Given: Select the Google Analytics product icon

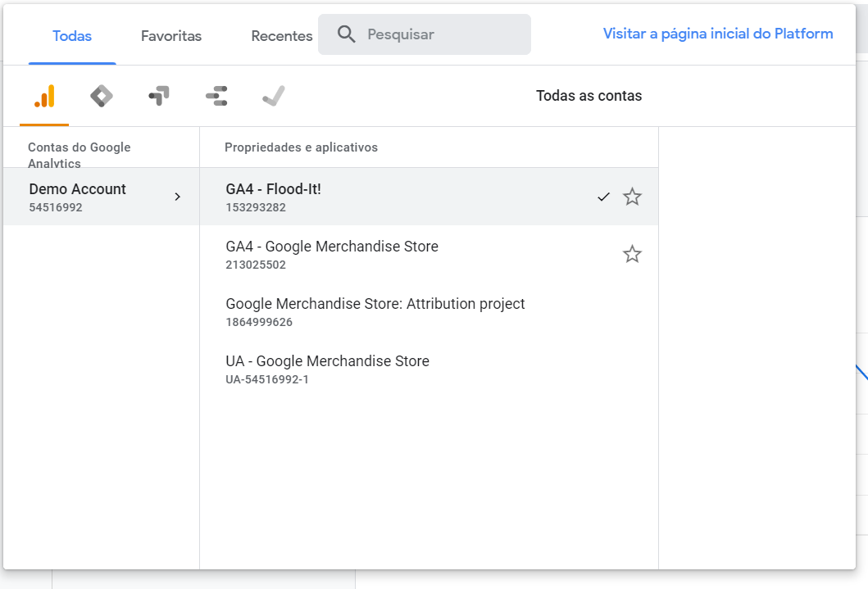Looking at the screenshot, I should (x=44, y=96).
